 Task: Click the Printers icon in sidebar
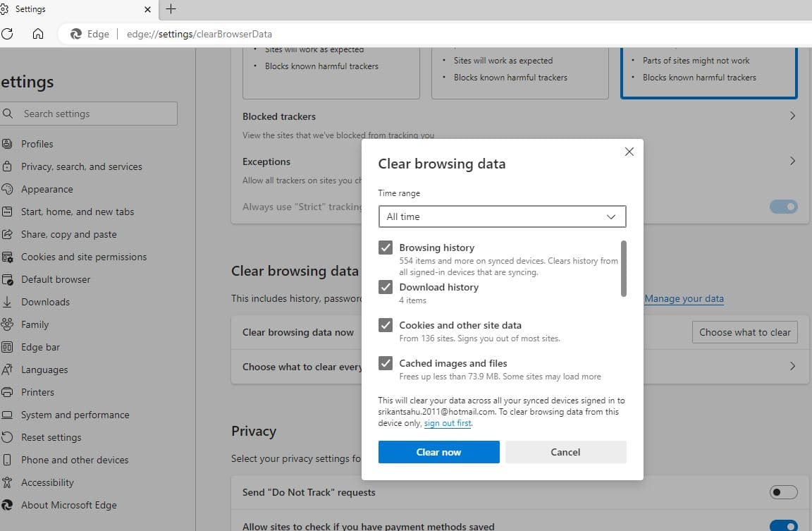6,392
